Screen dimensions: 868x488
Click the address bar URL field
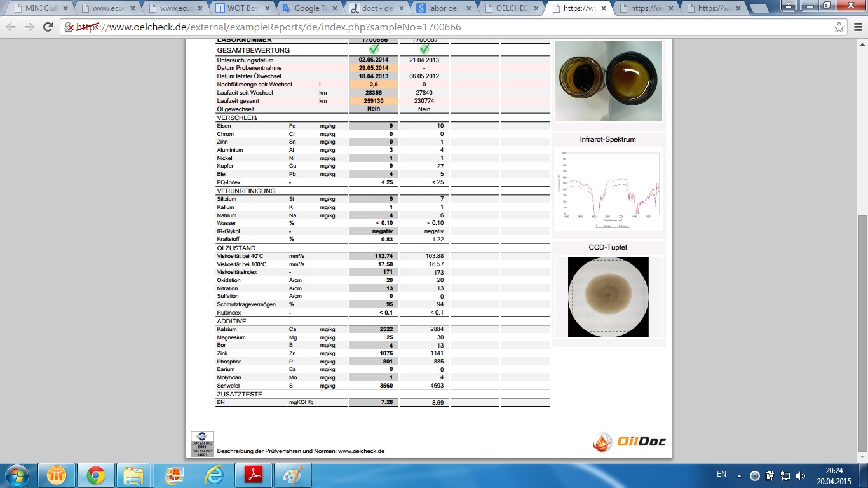pyautogui.click(x=445, y=27)
